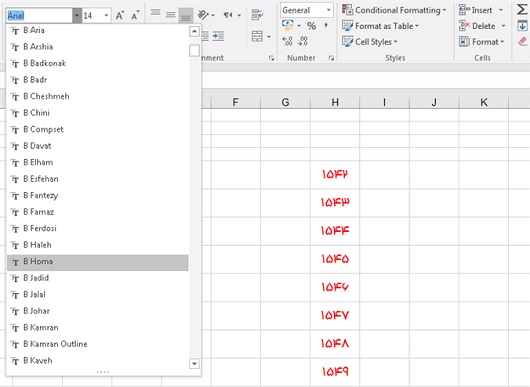Screen dimensions: 530x387
Task: Choose B Badkonak font
Action: (x=97, y=63)
